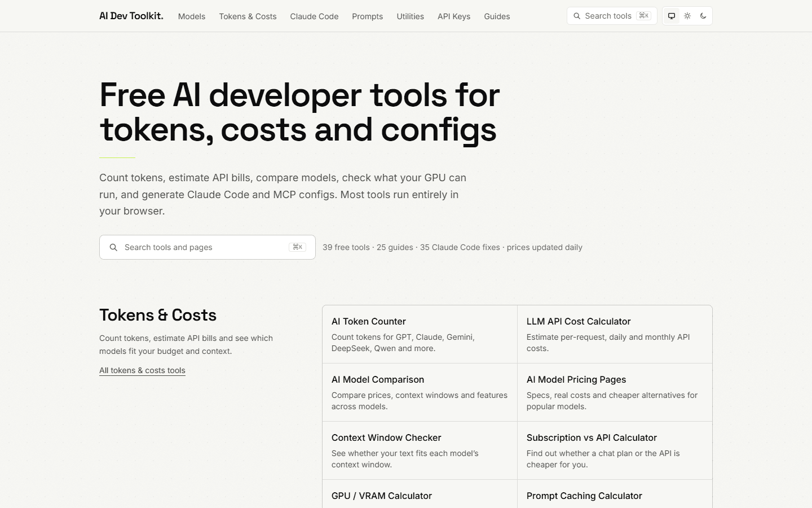Open the Prompts nav item
Screen dimensions: 812x508
[x=368, y=16]
